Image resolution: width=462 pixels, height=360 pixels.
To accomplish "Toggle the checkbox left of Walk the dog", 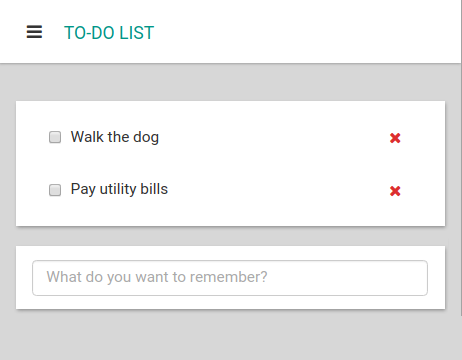I will click(x=55, y=137).
